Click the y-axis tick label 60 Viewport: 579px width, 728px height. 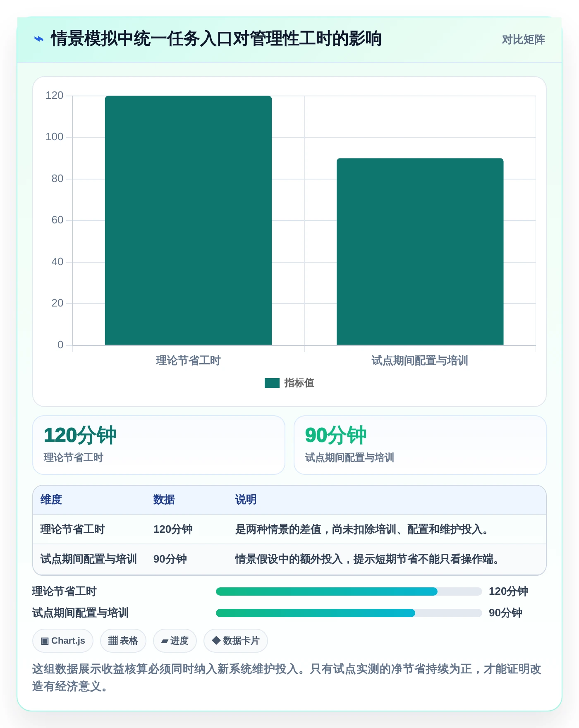[57, 220]
